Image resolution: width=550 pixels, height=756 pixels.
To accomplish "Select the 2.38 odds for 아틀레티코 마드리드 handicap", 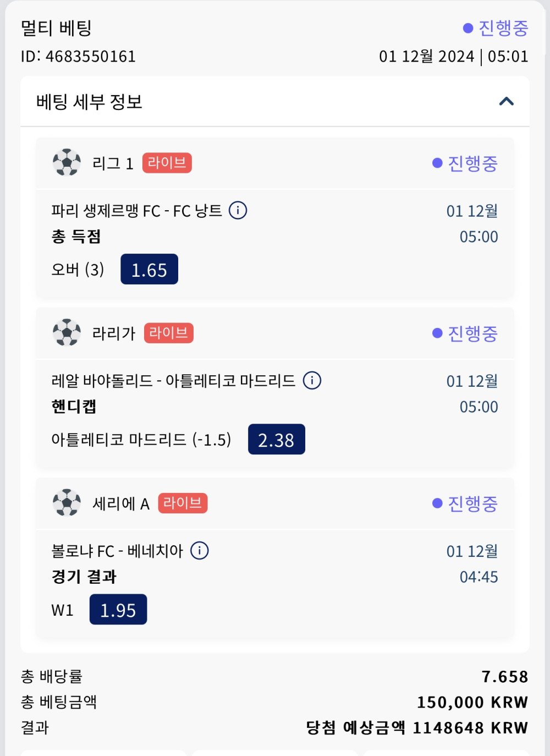I will tap(276, 440).
